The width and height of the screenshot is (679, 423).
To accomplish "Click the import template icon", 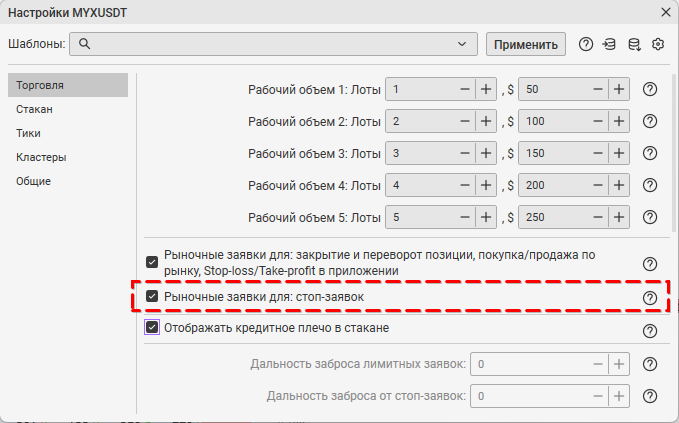I will (x=609, y=44).
